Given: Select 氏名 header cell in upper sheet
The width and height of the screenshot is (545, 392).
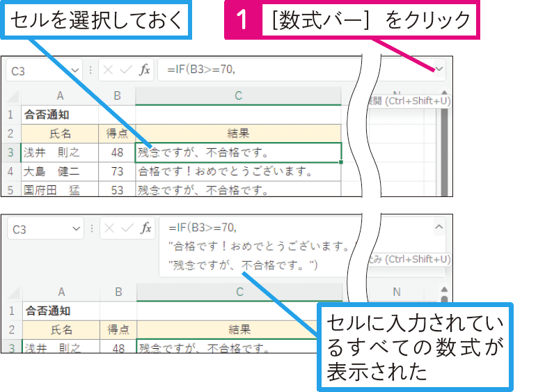Looking at the screenshot, I should coord(60,133).
